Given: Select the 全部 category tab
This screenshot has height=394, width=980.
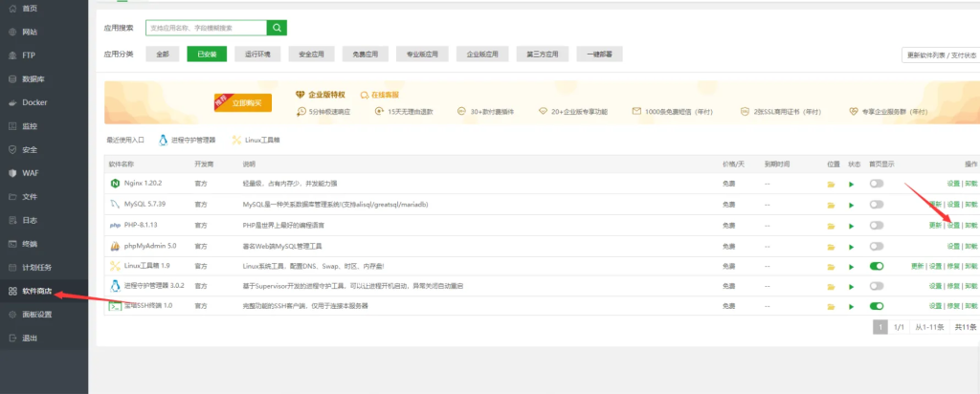Looking at the screenshot, I should point(163,55).
